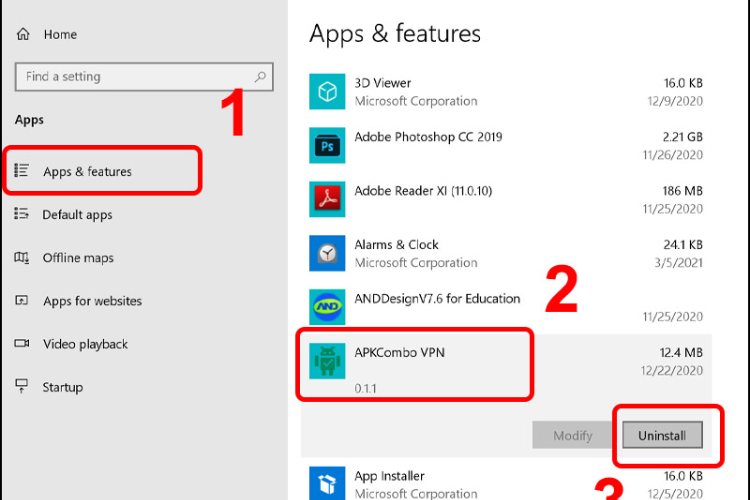Click the Adobe Photoshop CC 2019 icon
The height and width of the screenshot is (500, 750).
(327, 146)
